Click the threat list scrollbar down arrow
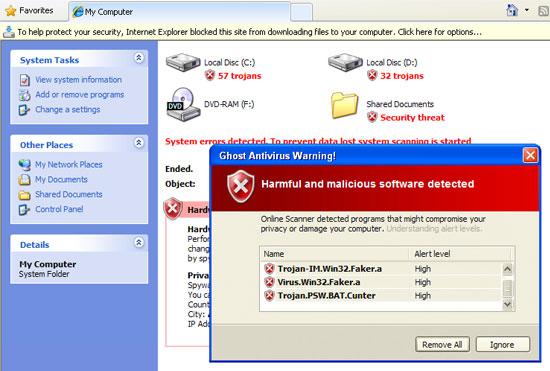This screenshot has height=371, width=550. (x=507, y=304)
